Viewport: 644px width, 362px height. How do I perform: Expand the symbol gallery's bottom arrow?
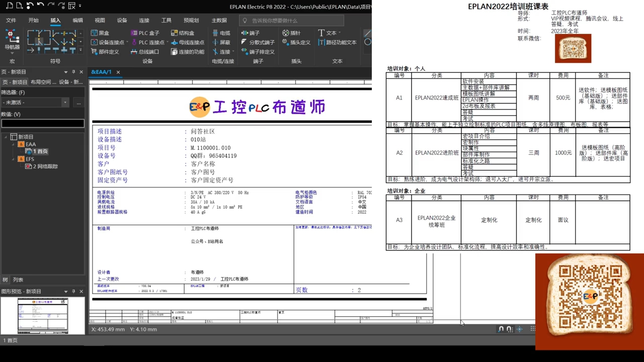[x=80, y=50]
